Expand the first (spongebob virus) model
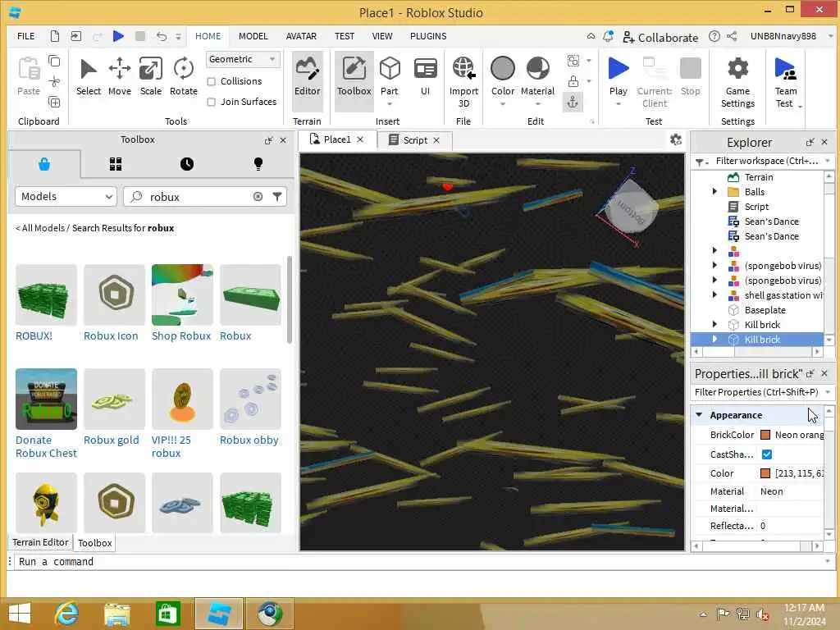840x630 pixels. coord(714,265)
